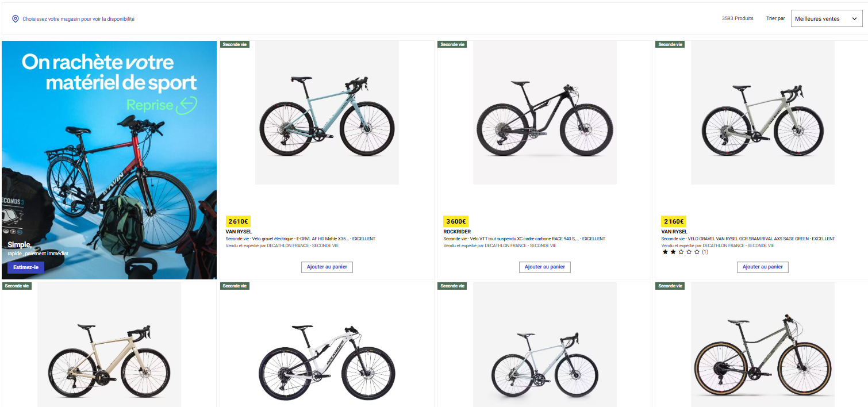868x407 pixels.
Task: View the beige road bike photo
Action: pos(109,356)
